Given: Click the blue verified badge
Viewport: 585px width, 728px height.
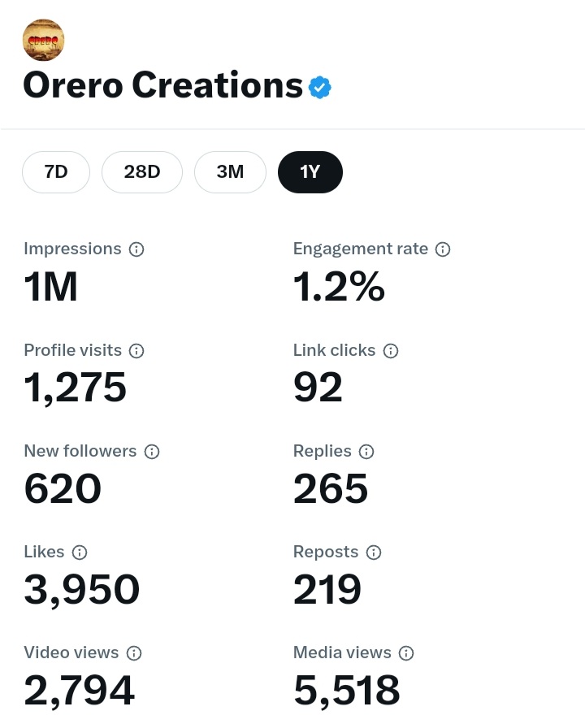Looking at the screenshot, I should point(320,87).
